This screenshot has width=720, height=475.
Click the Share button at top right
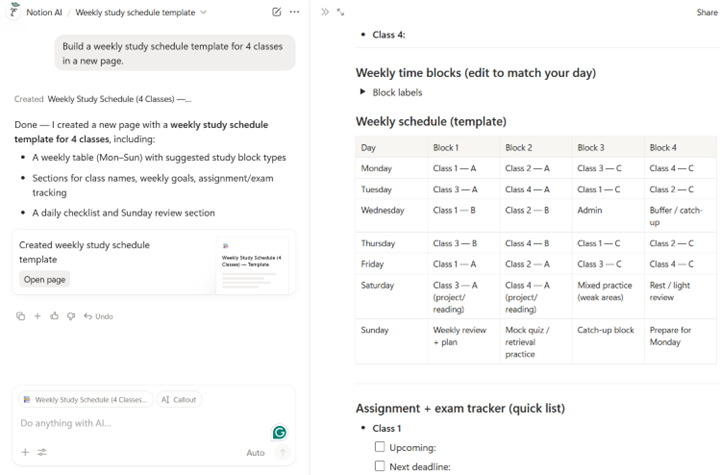(x=706, y=12)
